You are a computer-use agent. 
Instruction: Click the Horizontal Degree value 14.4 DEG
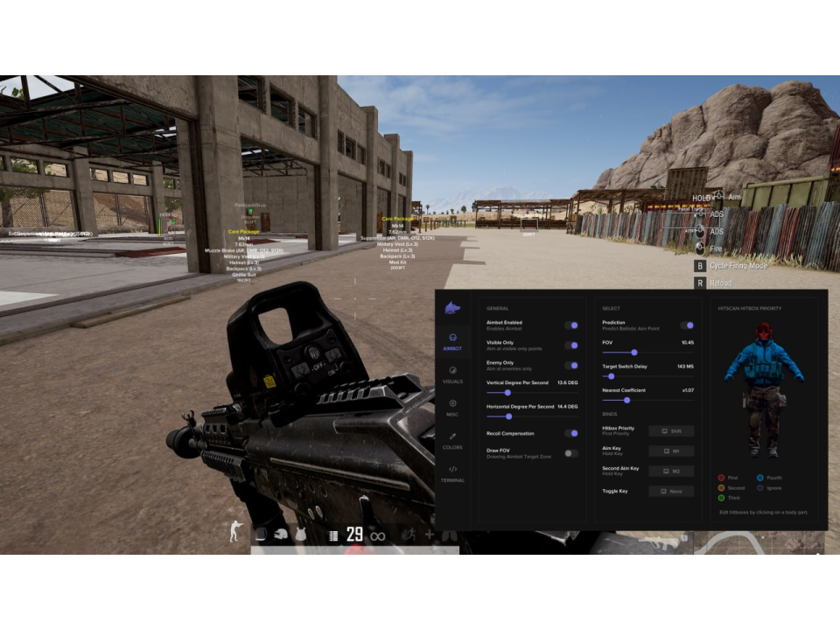pos(567,407)
